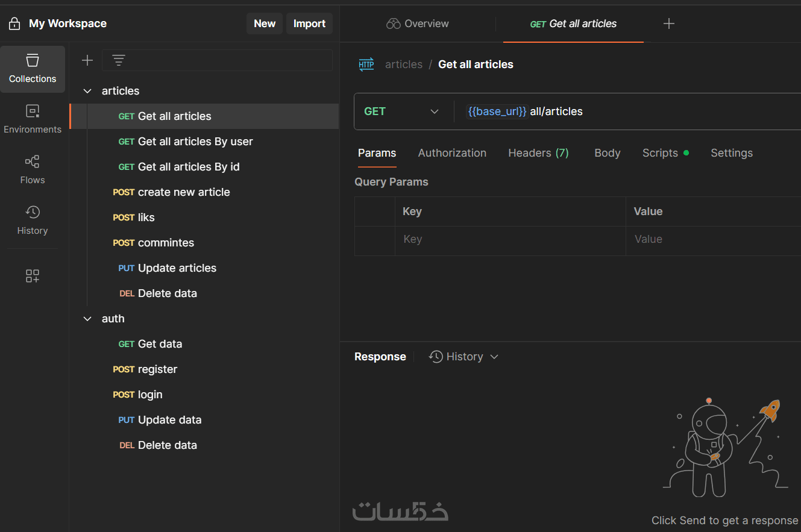The height and width of the screenshot is (532, 801).
Task: Click the configure workspace sidebar grid icon
Action: click(33, 276)
